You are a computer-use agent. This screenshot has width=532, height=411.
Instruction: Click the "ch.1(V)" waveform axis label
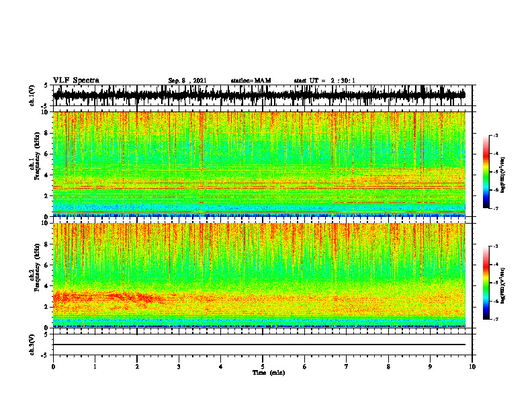pos(32,95)
